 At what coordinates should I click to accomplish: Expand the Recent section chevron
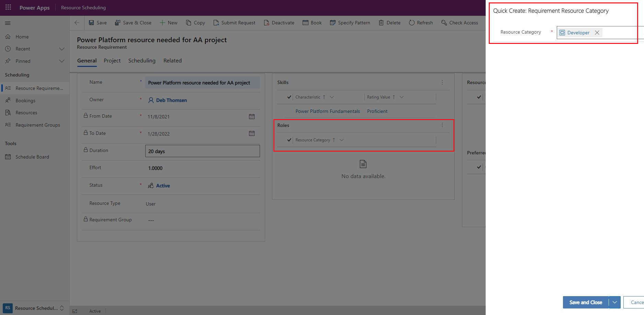click(62, 49)
